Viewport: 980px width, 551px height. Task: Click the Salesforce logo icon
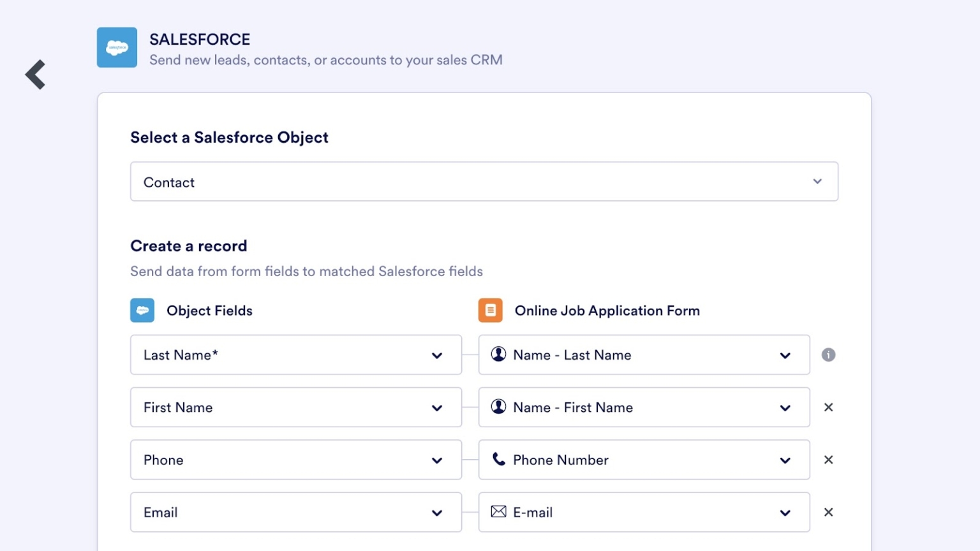[x=117, y=47]
